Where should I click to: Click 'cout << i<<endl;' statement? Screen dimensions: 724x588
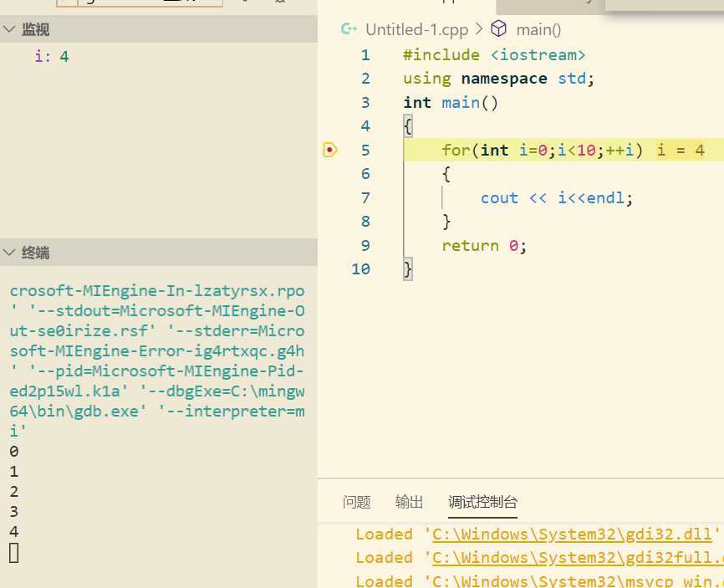557,198
